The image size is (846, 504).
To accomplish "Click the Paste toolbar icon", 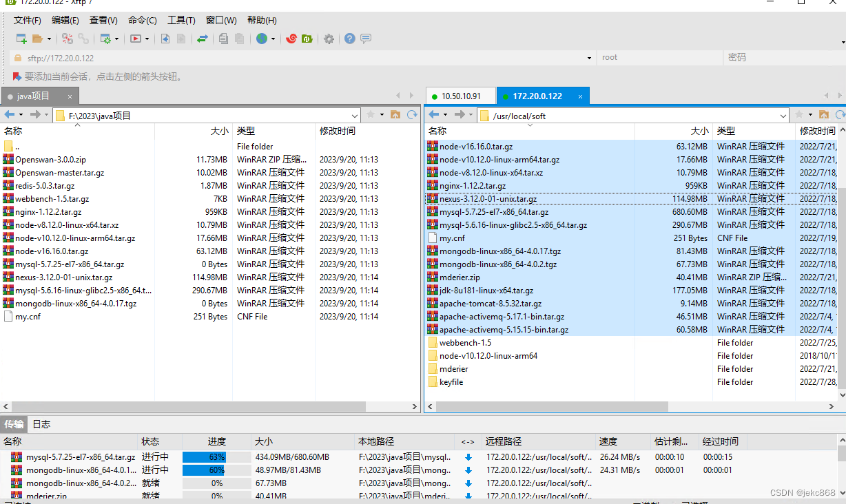I will (x=239, y=39).
